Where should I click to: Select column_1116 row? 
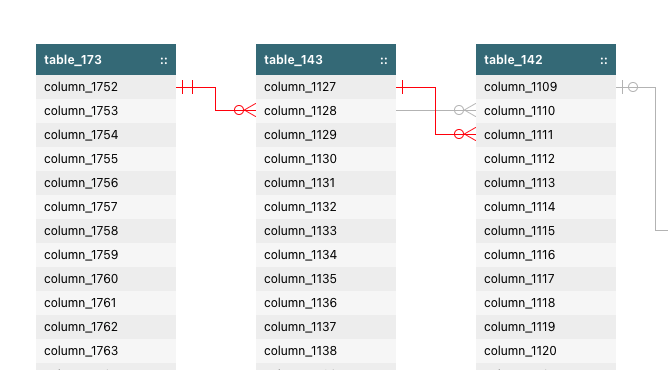pos(546,255)
